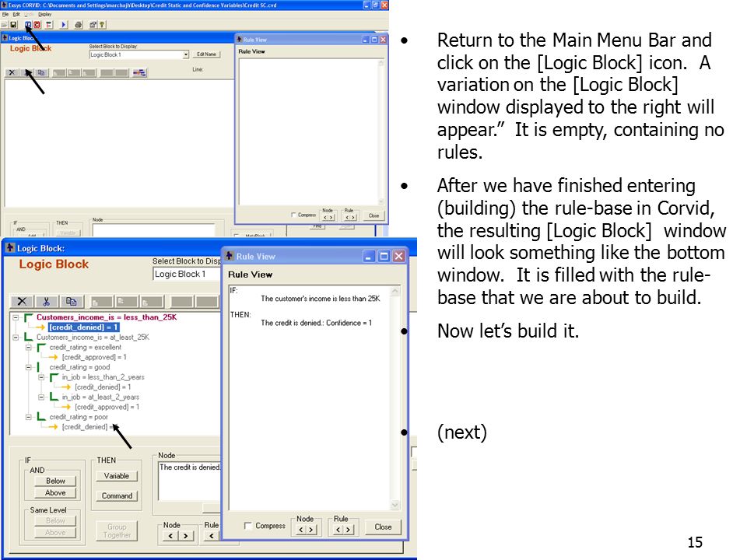Open the Display menu
Screen dimensions: 747x560
point(45,14)
